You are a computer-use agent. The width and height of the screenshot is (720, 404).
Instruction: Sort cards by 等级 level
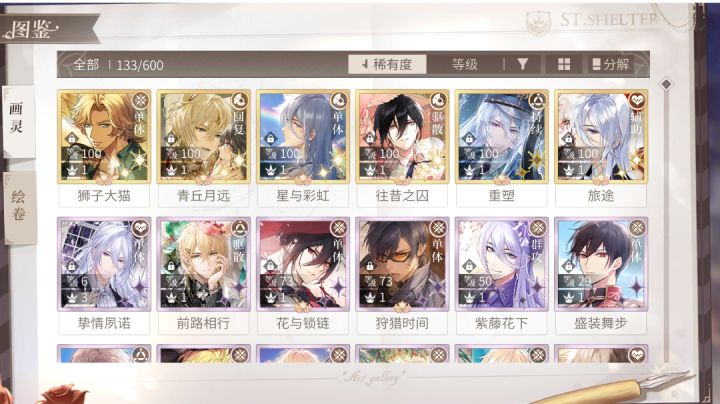pyautogui.click(x=465, y=64)
